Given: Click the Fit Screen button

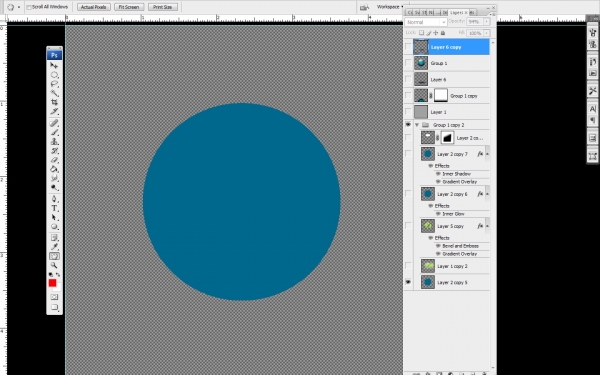Looking at the screenshot, I should (129, 7).
